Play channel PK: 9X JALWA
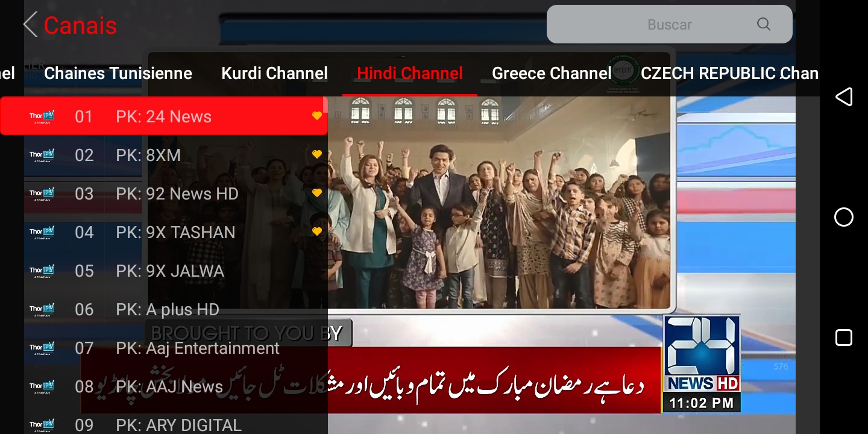This screenshot has width=868, height=434. 164,271
